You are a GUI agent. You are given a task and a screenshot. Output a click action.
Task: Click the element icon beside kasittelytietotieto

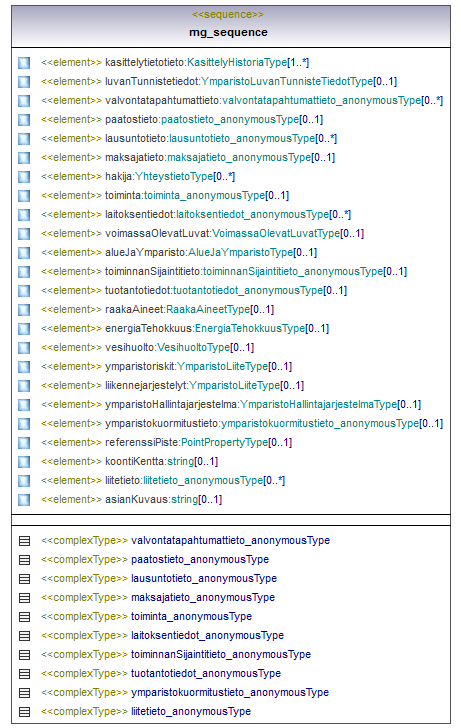click(24, 63)
